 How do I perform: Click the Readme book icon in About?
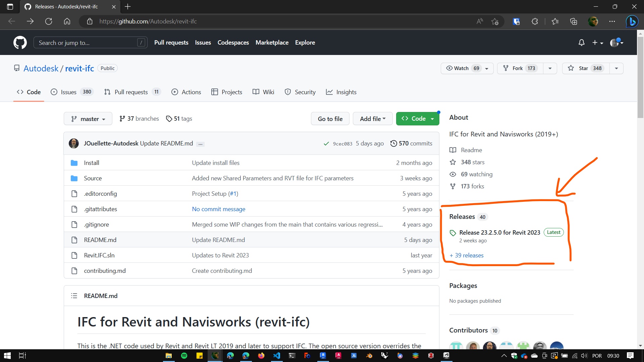point(453,150)
